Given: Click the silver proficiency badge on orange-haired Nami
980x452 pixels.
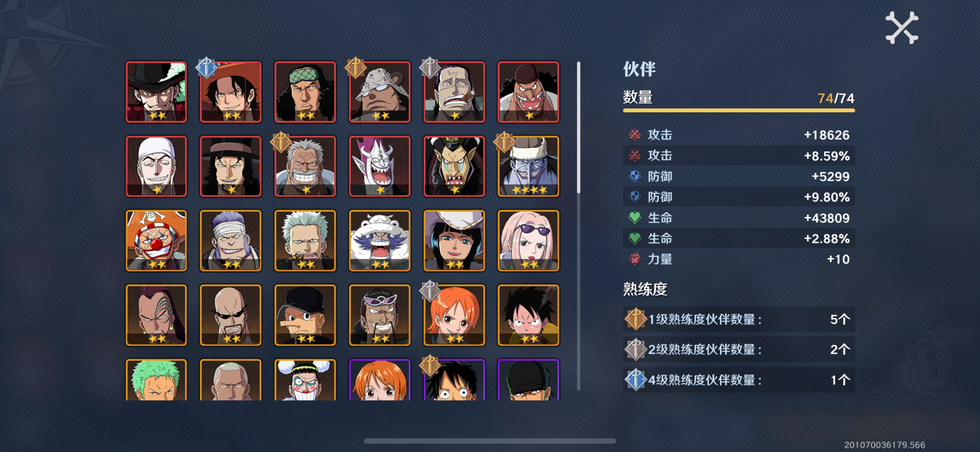Looking at the screenshot, I should [430, 291].
